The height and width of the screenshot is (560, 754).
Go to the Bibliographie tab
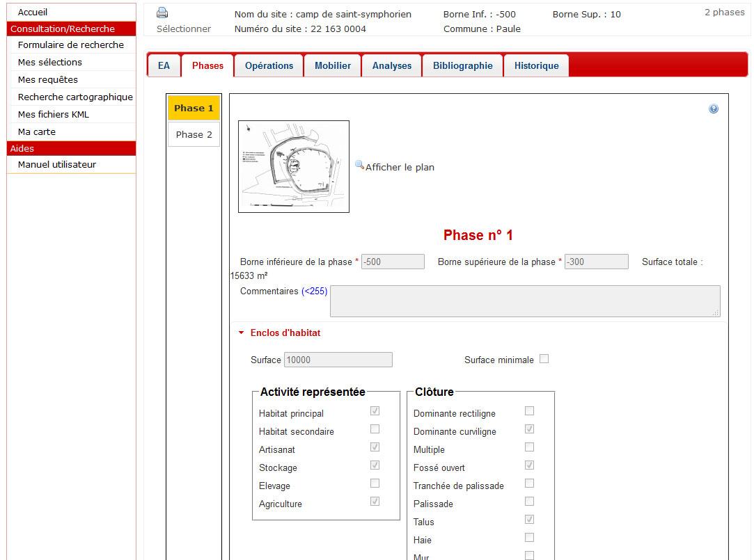point(462,65)
